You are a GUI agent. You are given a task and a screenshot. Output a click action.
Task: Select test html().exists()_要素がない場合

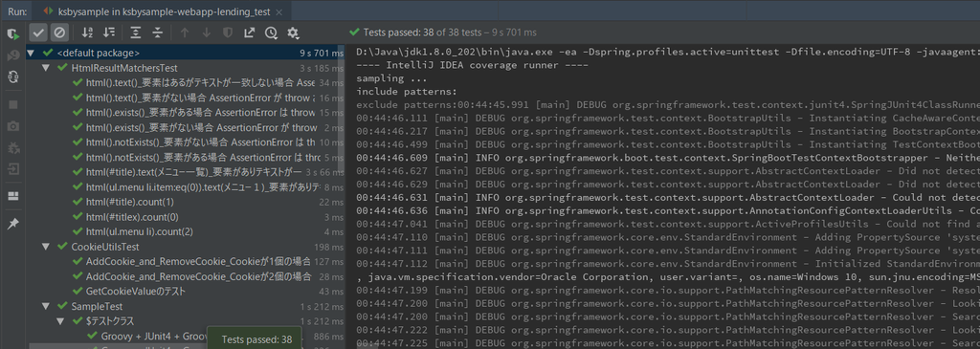(186, 127)
